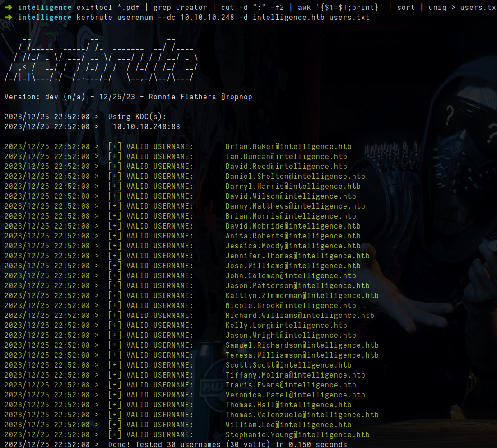
Task: Select Danny.Matthews@intelligence.htb in output
Action: pos(295,206)
